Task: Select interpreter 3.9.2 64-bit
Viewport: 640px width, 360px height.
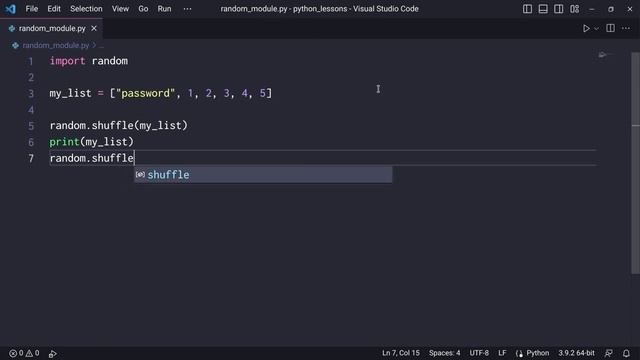Action: 576,353
